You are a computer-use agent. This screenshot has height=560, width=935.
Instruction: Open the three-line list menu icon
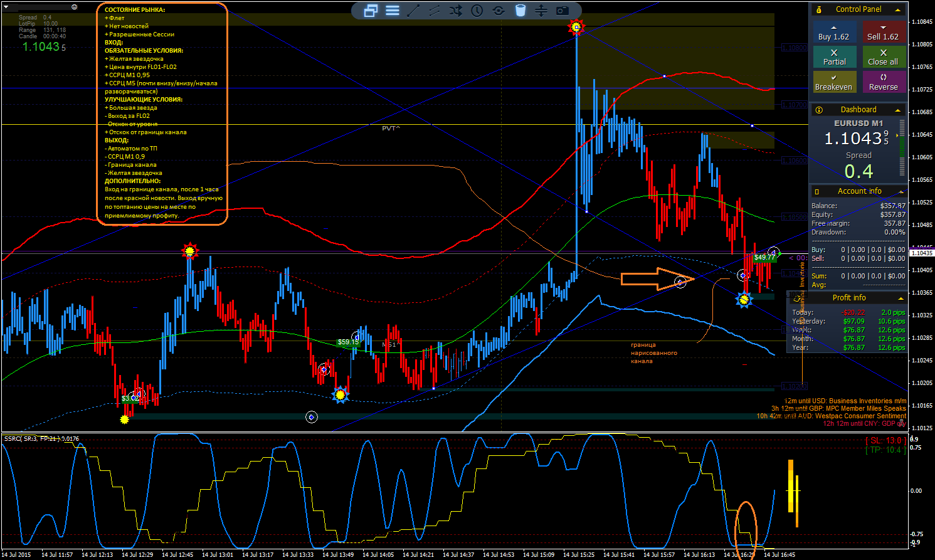(x=393, y=11)
